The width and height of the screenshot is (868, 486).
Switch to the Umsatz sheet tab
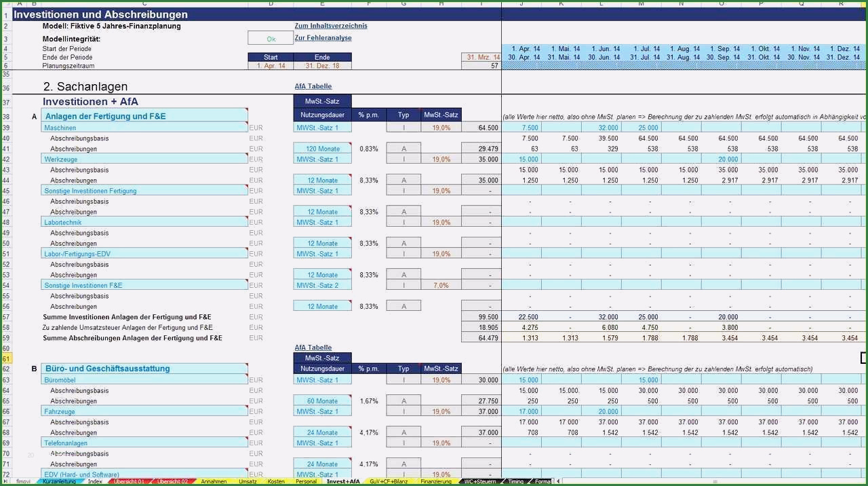248,481
